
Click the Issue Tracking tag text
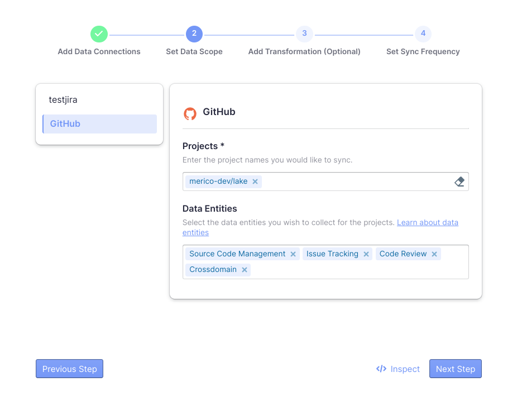click(x=332, y=254)
